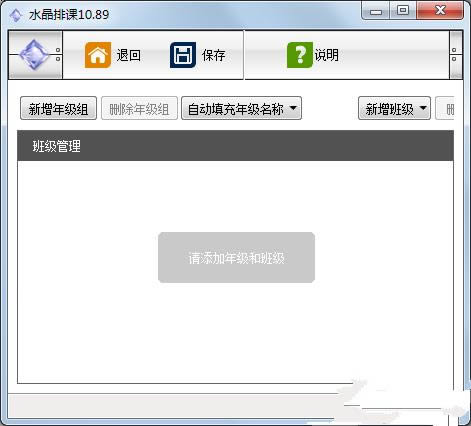The image size is (471, 426).
Task: Click the lower small square at the toolbar's right edge
Action: (x=454, y=59)
